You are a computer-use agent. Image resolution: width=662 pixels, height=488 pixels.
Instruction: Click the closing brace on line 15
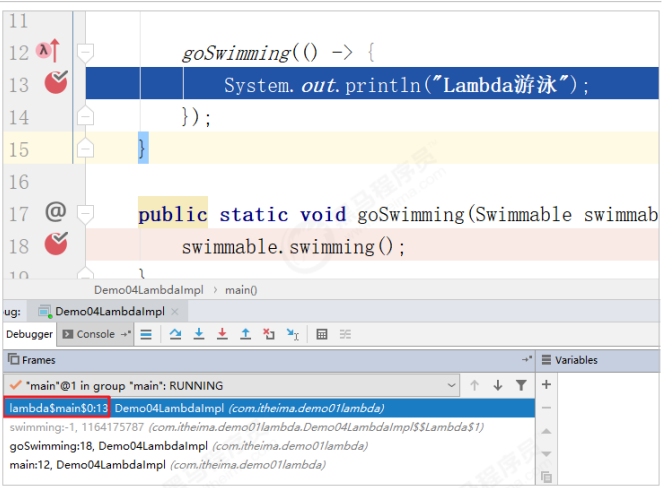click(143, 148)
